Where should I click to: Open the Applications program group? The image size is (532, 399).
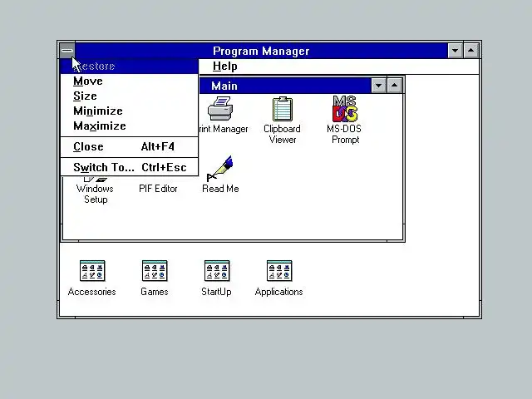pyautogui.click(x=279, y=271)
